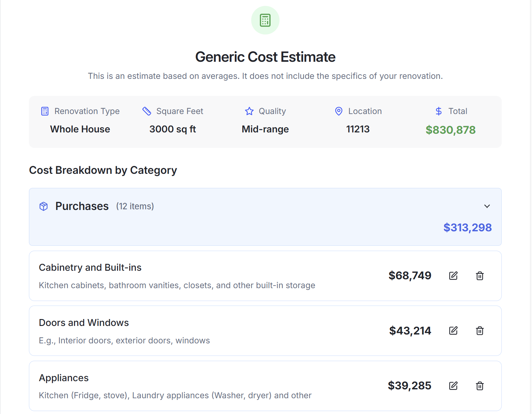Edit the Cabinetry and Built-ins cost
532x414 pixels.
click(x=453, y=276)
